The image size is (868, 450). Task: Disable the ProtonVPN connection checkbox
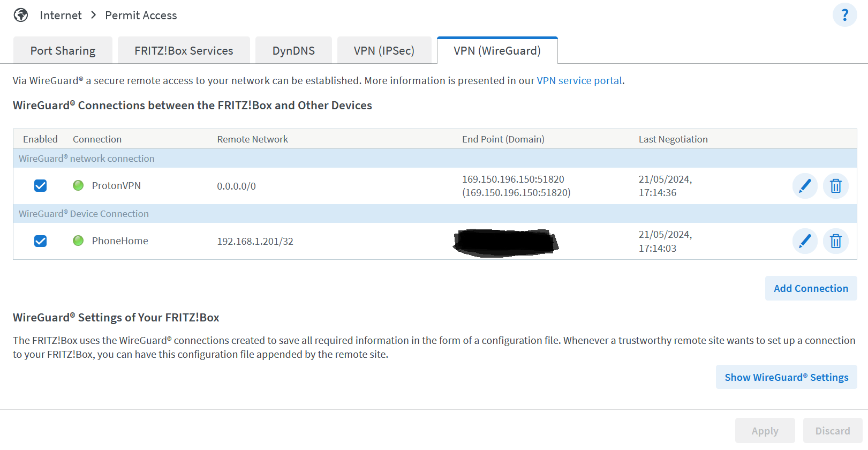point(40,185)
